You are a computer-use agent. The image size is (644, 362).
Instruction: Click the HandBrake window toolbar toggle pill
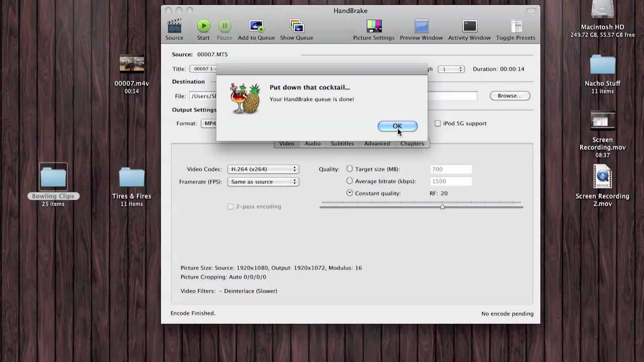[x=531, y=11]
